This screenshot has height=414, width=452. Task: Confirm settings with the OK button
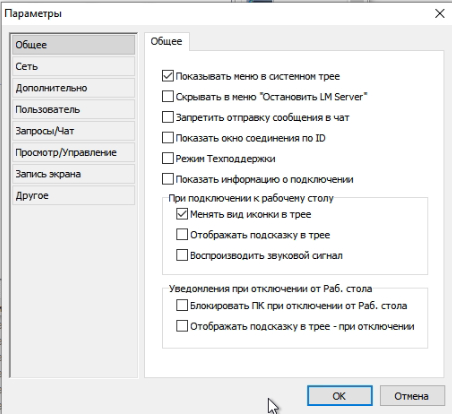[x=339, y=396]
